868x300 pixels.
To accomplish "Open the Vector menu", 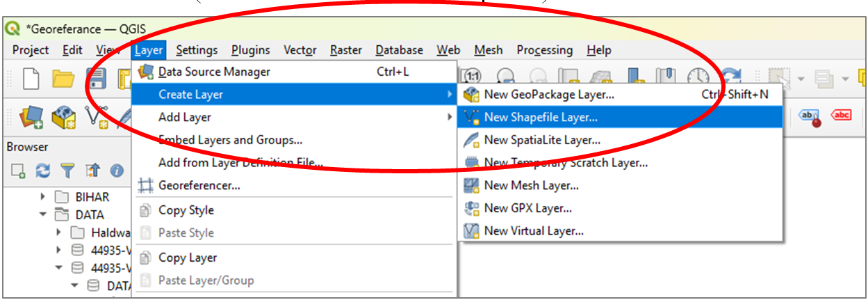I will (x=300, y=50).
